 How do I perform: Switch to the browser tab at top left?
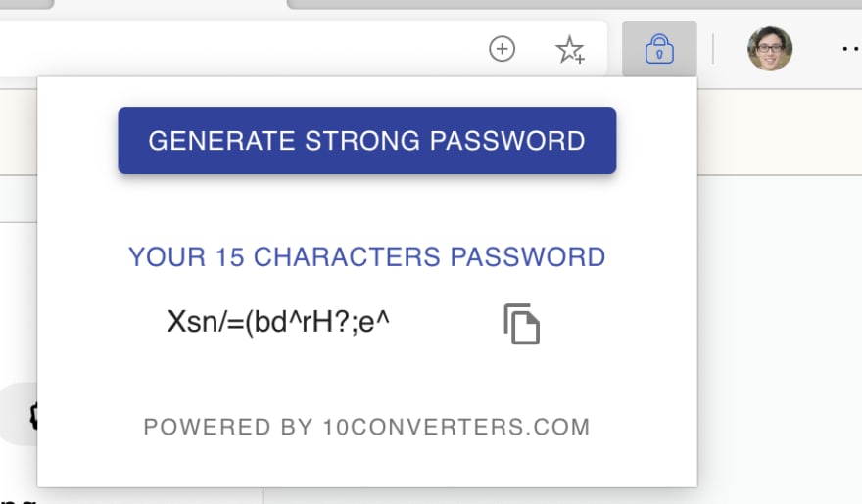click(26, 4)
